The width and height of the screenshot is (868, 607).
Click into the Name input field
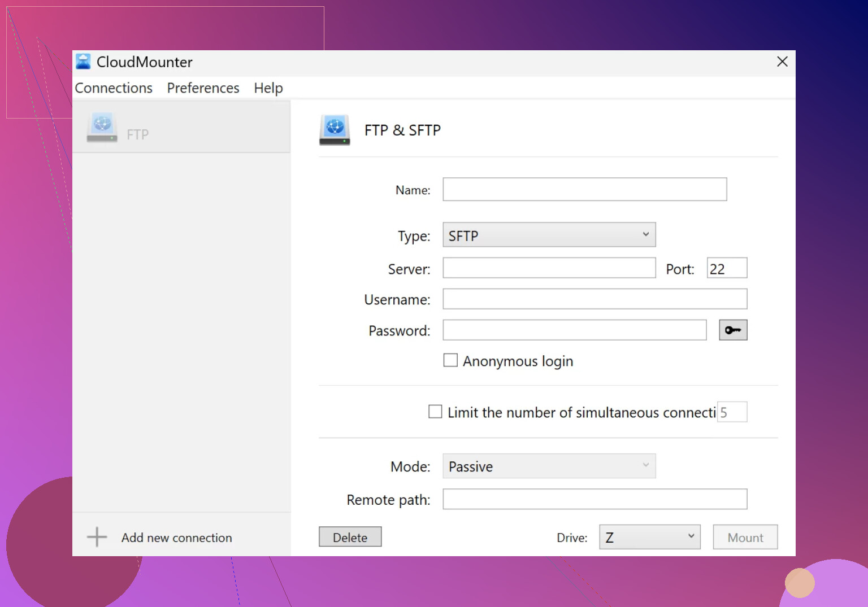pyautogui.click(x=584, y=190)
